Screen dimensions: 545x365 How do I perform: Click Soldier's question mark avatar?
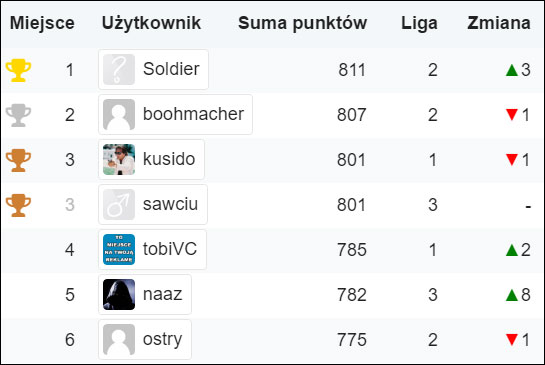(x=119, y=70)
